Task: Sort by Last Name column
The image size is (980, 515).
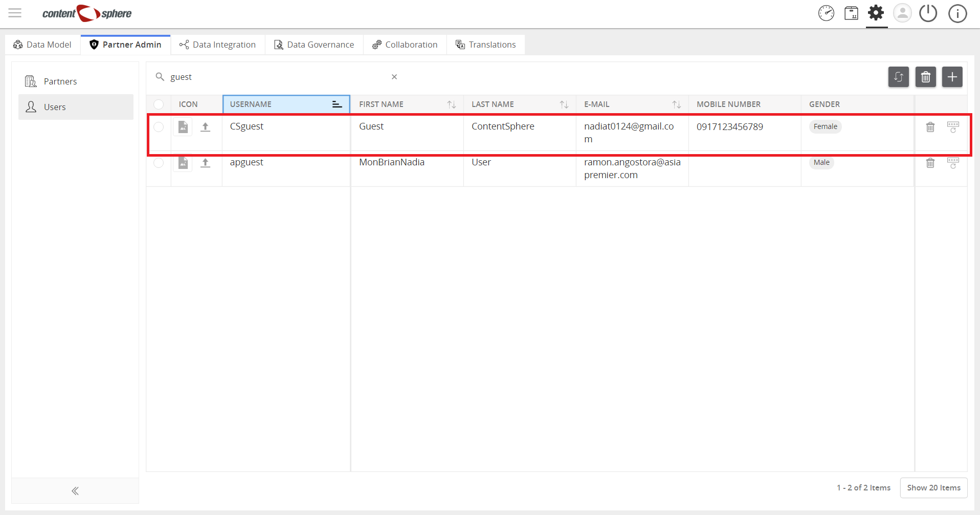Action: 564,104
